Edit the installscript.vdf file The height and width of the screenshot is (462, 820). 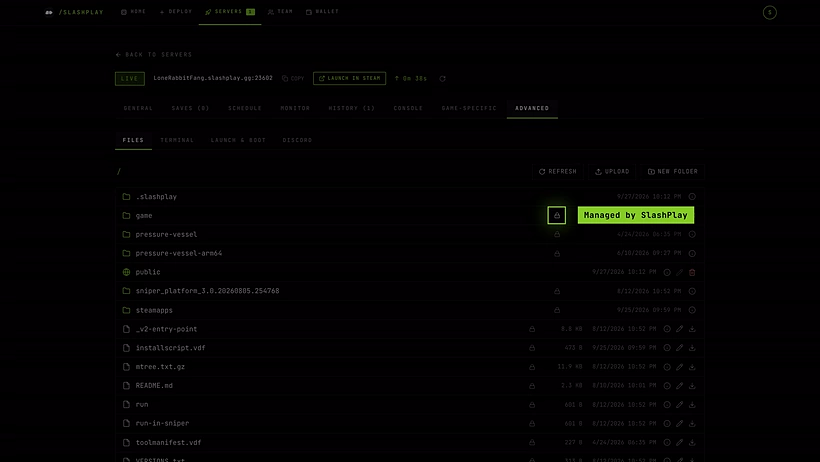coord(679,348)
